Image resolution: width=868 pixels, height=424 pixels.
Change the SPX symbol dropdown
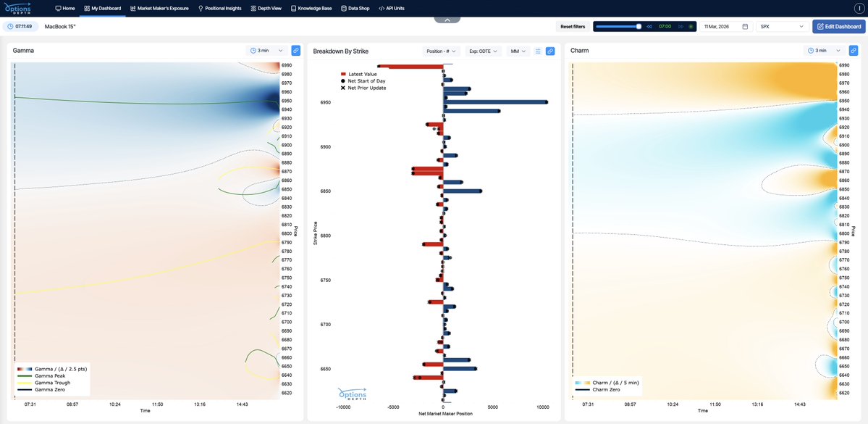tap(781, 25)
